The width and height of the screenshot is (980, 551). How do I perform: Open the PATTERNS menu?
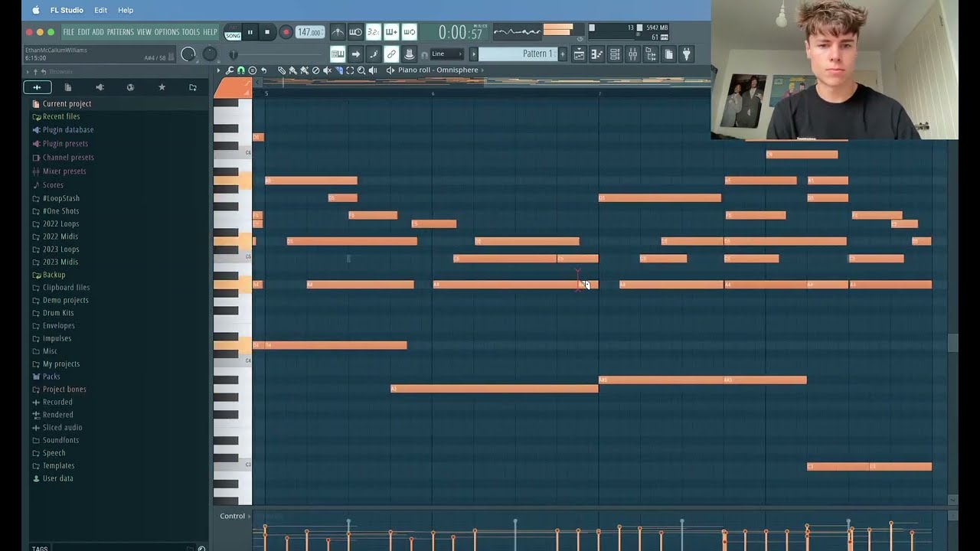click(x=120, y=32)
